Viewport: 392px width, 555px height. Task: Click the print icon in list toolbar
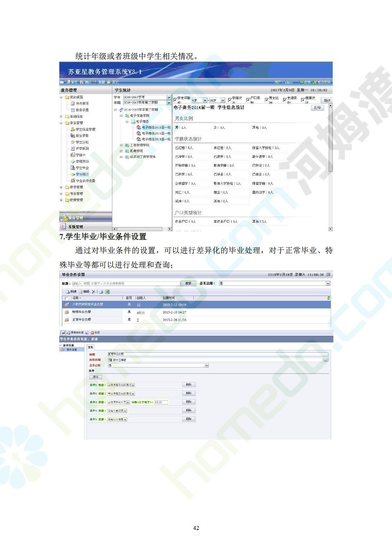[x=101, y=292]
